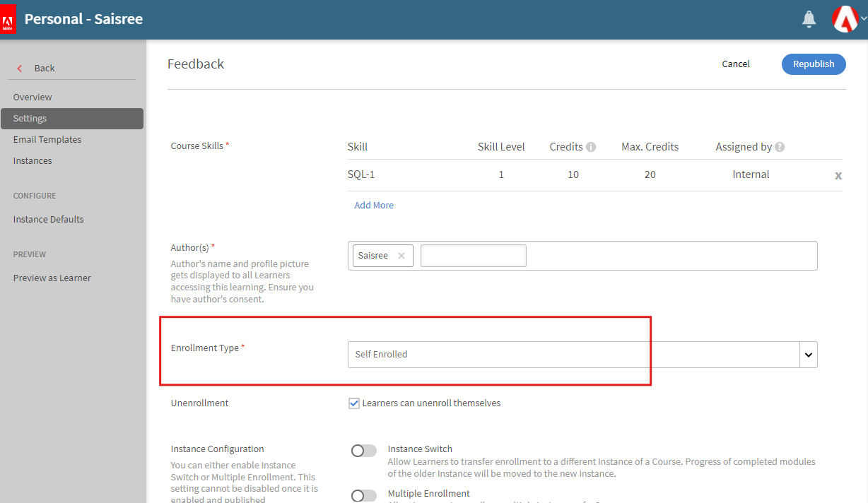
Task: Click the Assigned by help icon
Action: [x=780, y=147]
